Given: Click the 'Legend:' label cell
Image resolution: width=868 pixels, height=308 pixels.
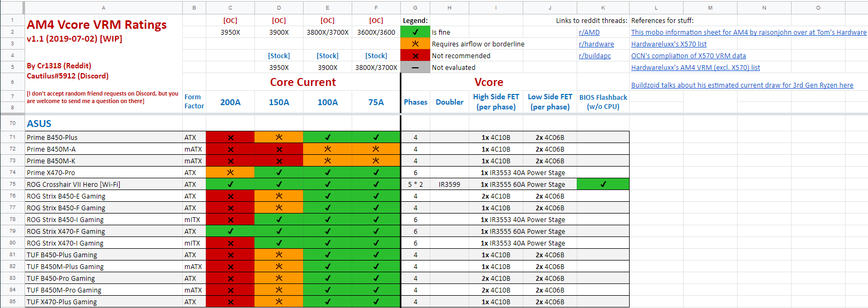Looking at the screenshot, I should (x=415, y=20).
